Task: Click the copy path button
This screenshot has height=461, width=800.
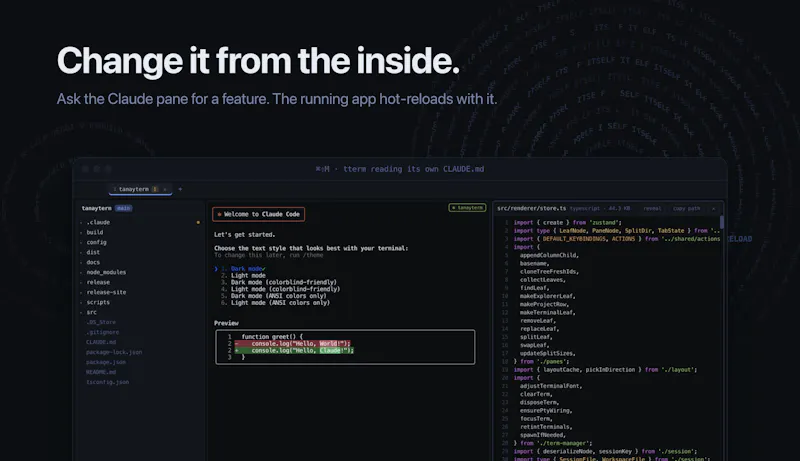Action: coord(686,209)
